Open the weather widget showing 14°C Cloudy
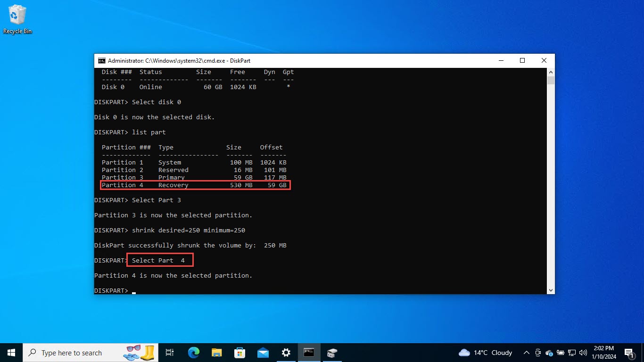Image resolution: width=644 pixels, height=362 pixels. (485, 353)
